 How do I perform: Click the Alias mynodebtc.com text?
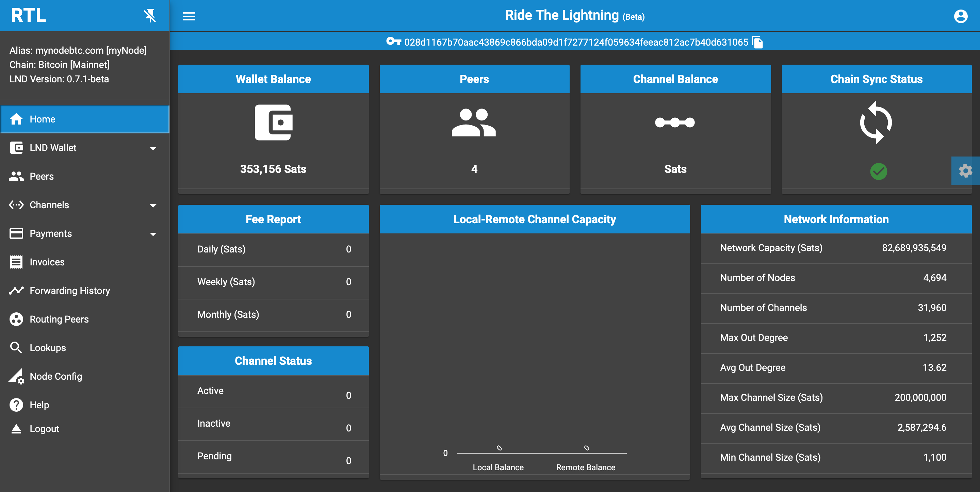pos(78,50)
